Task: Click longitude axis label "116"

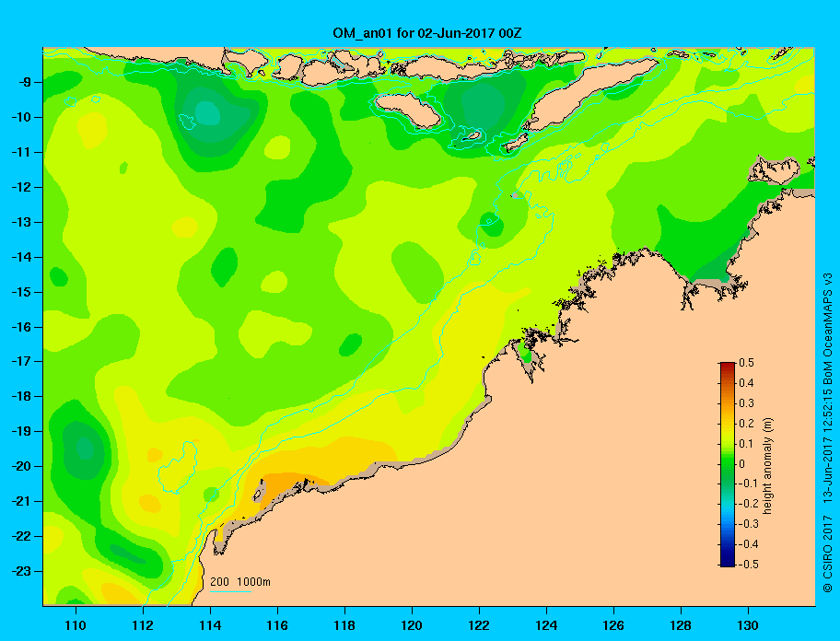Action: click(x=277, y=625)
